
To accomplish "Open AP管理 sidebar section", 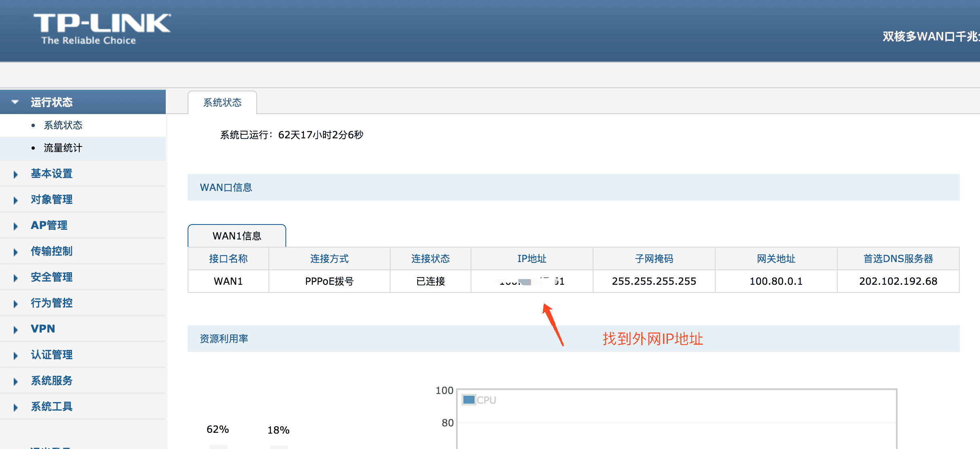I will click(x=83, y=225).
